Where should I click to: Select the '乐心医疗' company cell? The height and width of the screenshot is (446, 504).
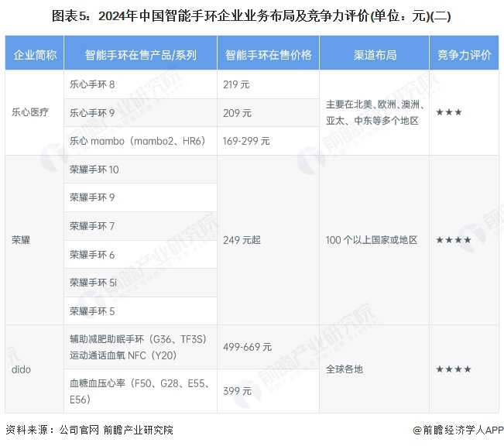click(34, 112)
